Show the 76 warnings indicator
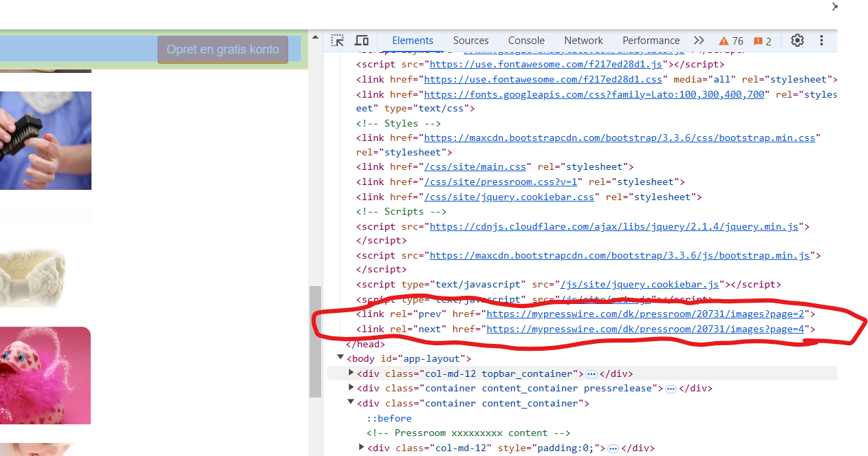This screenshot has width=868, height=456. tap(731, 41)
